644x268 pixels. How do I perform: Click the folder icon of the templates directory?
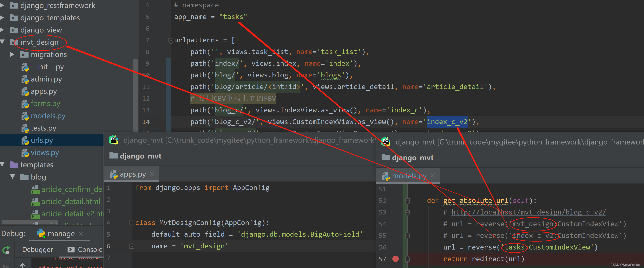(14, 165)
